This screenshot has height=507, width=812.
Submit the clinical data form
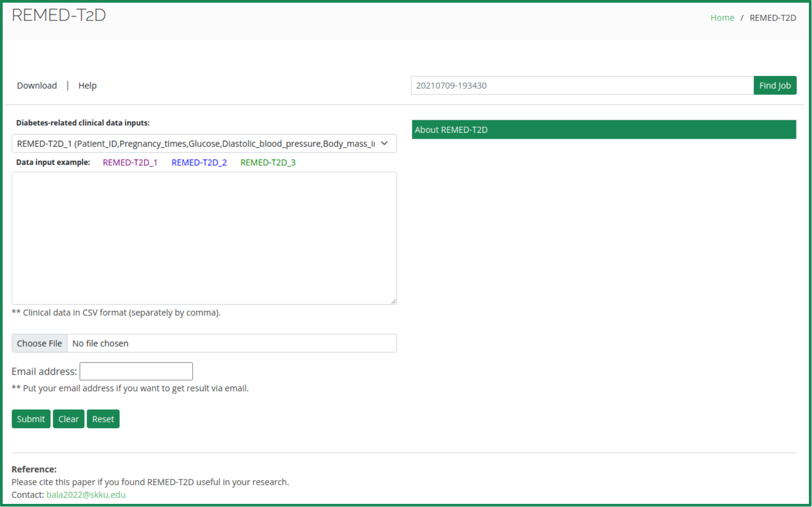point(31,419)
